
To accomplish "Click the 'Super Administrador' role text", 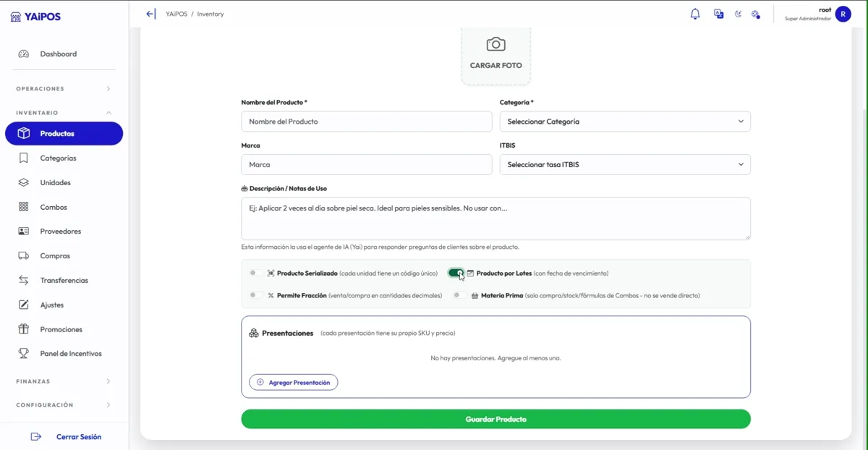I will tap(808, 19).
